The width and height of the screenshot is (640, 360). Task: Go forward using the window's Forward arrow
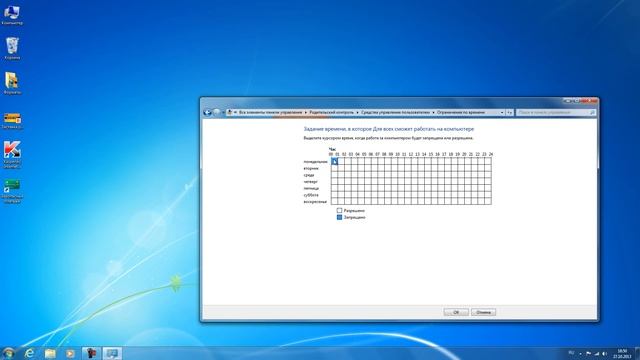click(x=217, y=112)
